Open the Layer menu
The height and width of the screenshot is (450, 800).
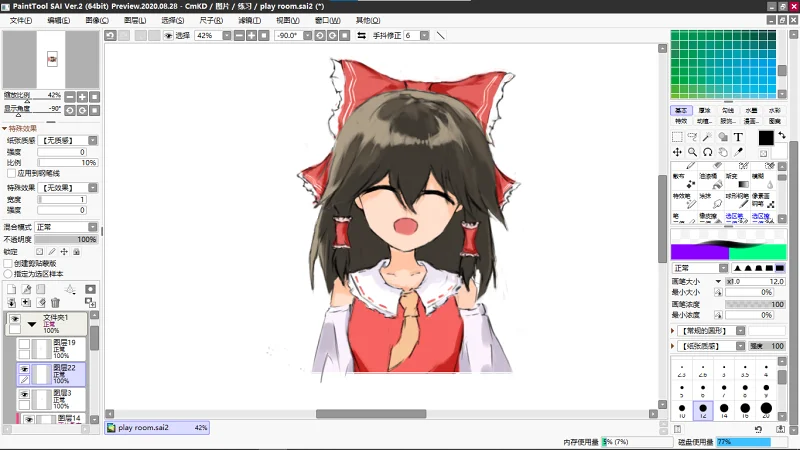[135, 20]
